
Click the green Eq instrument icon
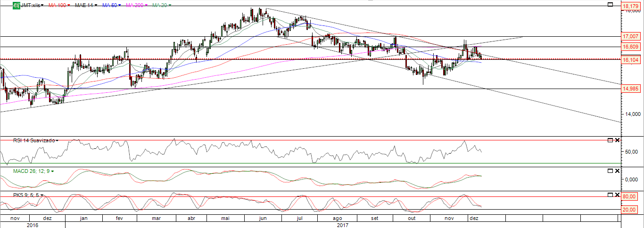(16, 5)
